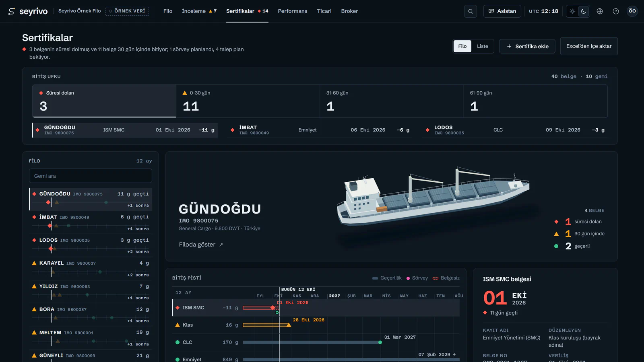This screenshot has width=644, height=362.
Task: Open the Asistan chat button
Action: (x=502, y=11)
